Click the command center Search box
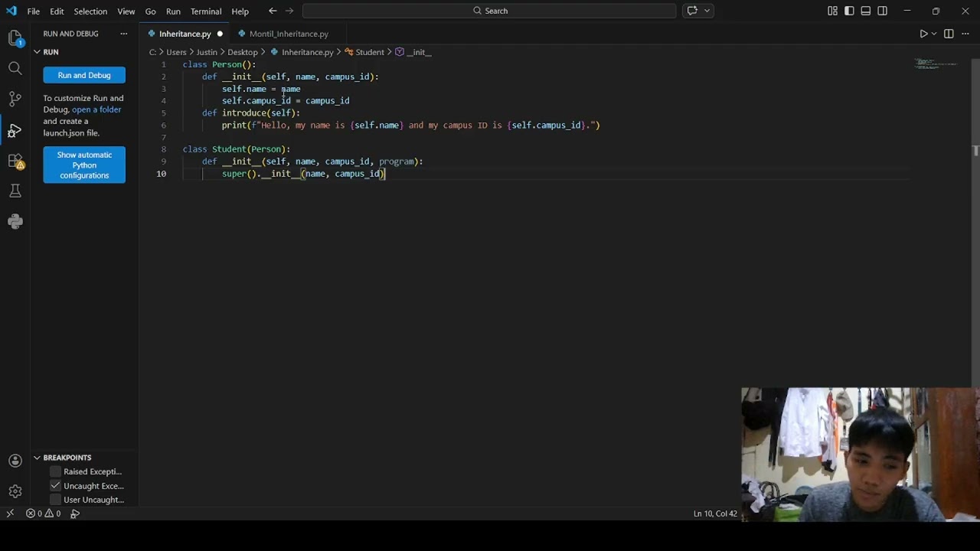Image resolution: width=980 pixels, height=551 pixels. [x=489, y=11]
